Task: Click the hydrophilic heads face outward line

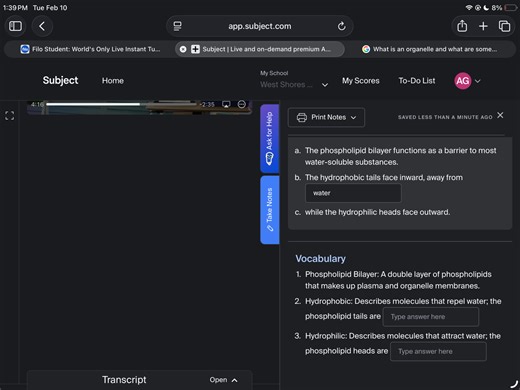Action: coord(377,212)
